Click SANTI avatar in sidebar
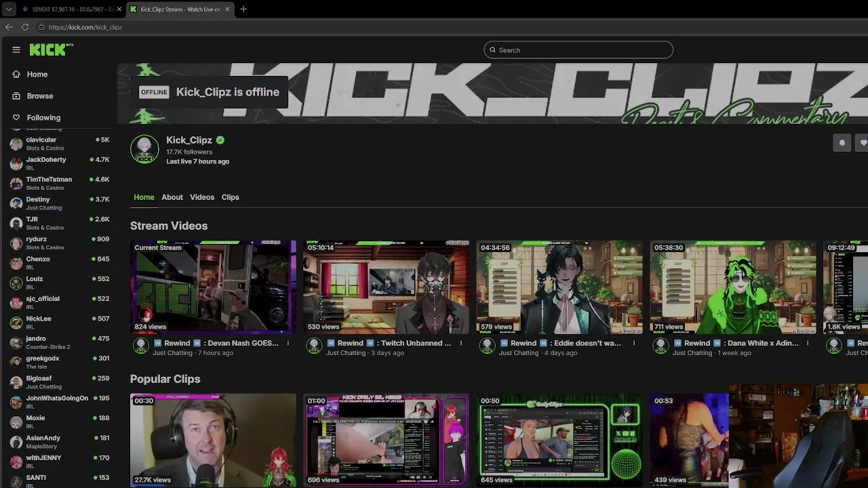The height and width of the screenshot is (488, 868). click(16, 481)
